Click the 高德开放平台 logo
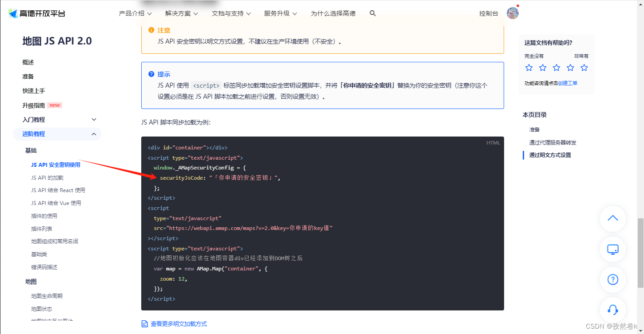Viewport: 644px width, 334px height. coord(36,13)
